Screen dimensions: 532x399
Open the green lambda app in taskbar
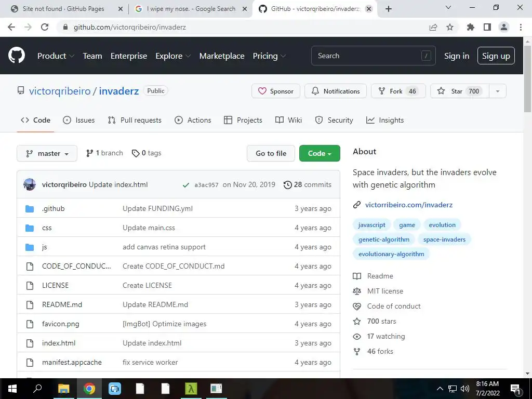[191, 389]
